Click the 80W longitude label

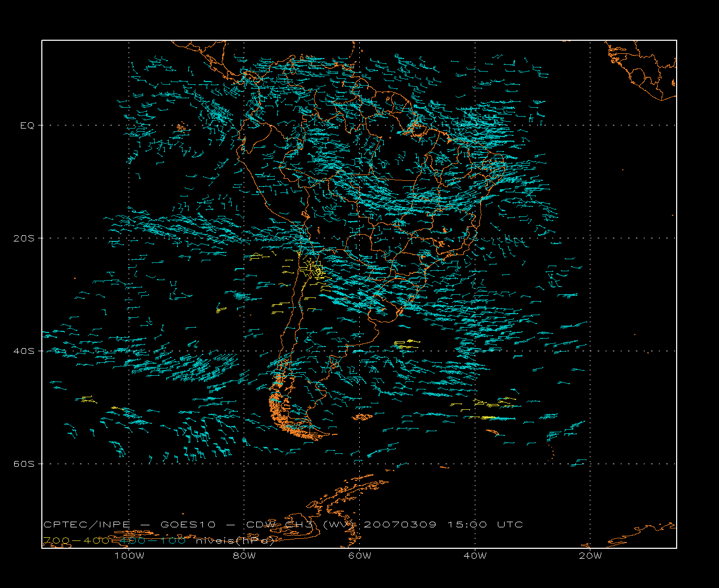tap(244, 556)
